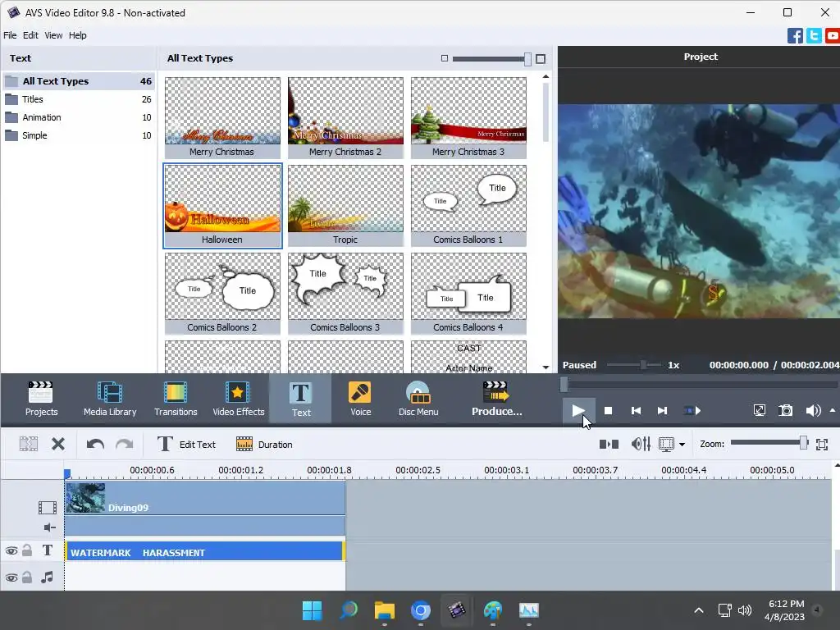This screenshot has width=840, height=630.
Task: Select the Text tool button
Action: pos(300,399)
